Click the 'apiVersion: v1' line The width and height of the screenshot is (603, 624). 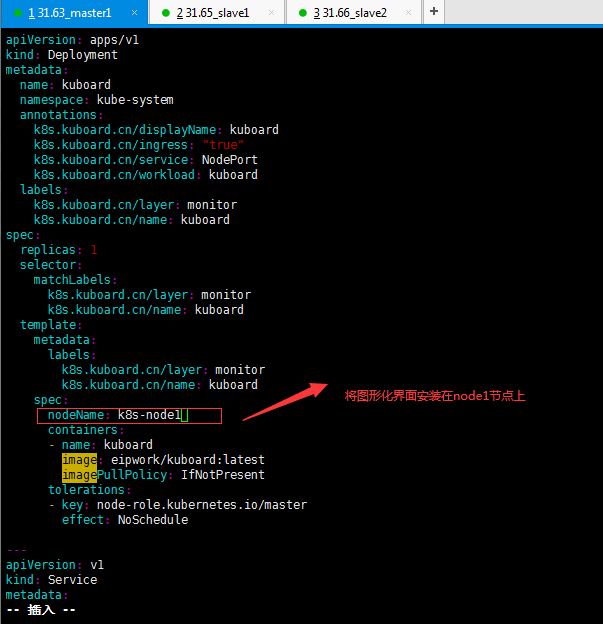click(x=55, y=565)
